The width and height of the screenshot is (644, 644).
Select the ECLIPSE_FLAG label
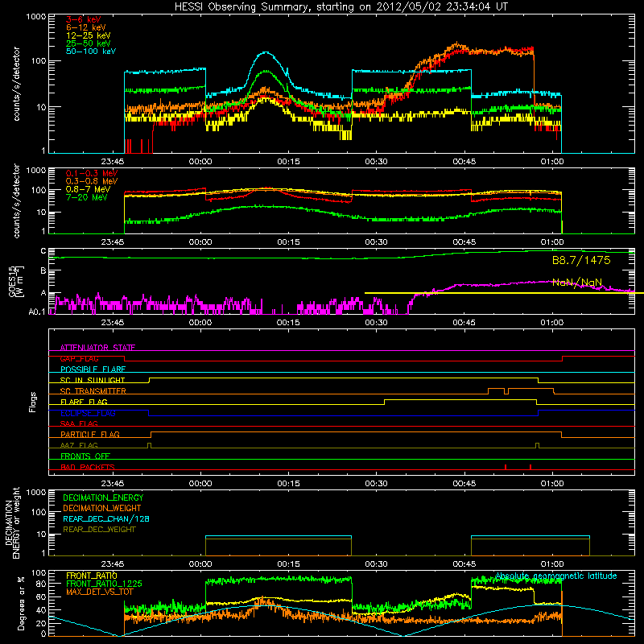[x=88, y=413]
